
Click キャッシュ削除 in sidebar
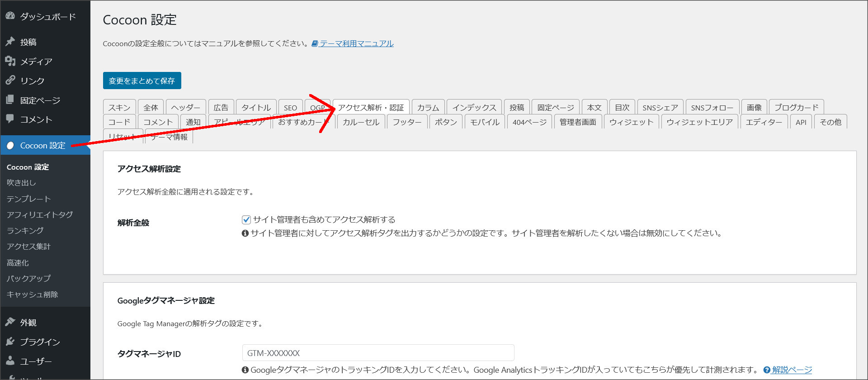[32, 294]
